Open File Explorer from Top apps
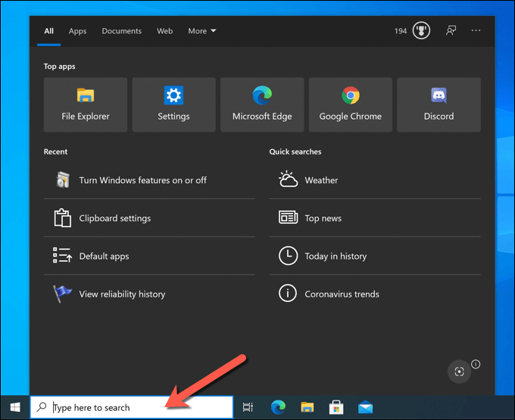This screenshot has height=420, width=515. tap(86, 104)
